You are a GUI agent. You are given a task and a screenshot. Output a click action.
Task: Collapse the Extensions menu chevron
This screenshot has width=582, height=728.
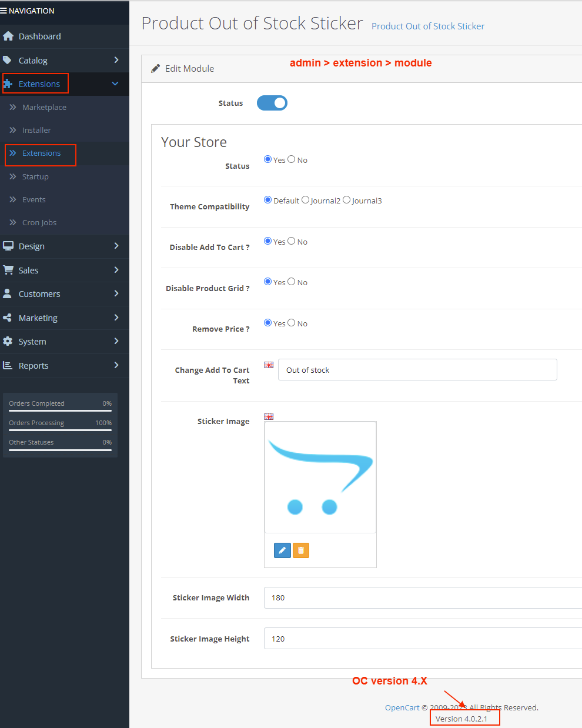coord(115,84)
